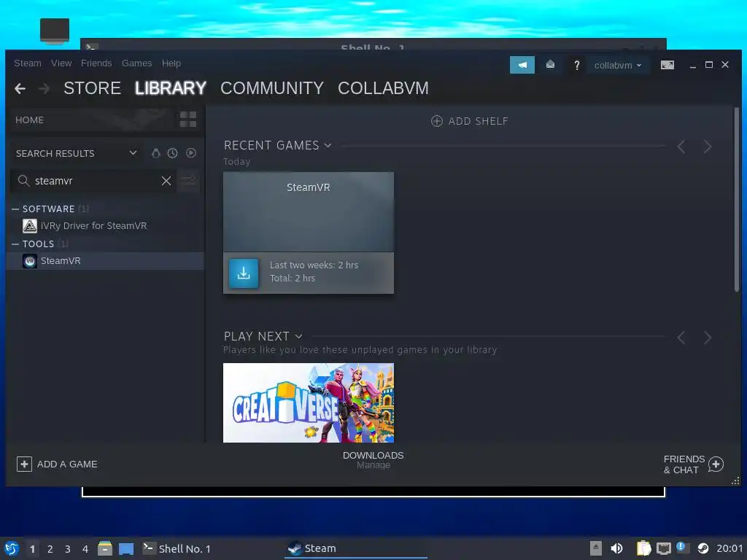Screen dimensions: 747x560
Task: Toggle the recent activity clock filter
Action: pyautogui.click(x=172, y=153)
